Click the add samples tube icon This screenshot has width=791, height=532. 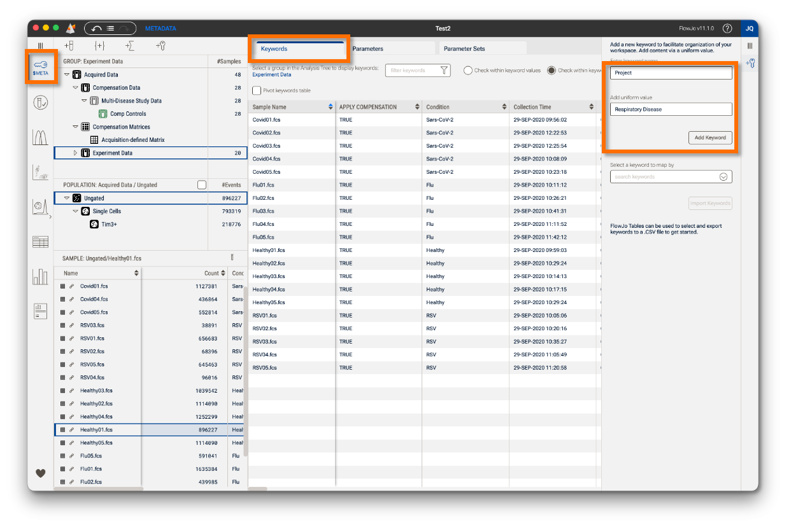[69, 46]
